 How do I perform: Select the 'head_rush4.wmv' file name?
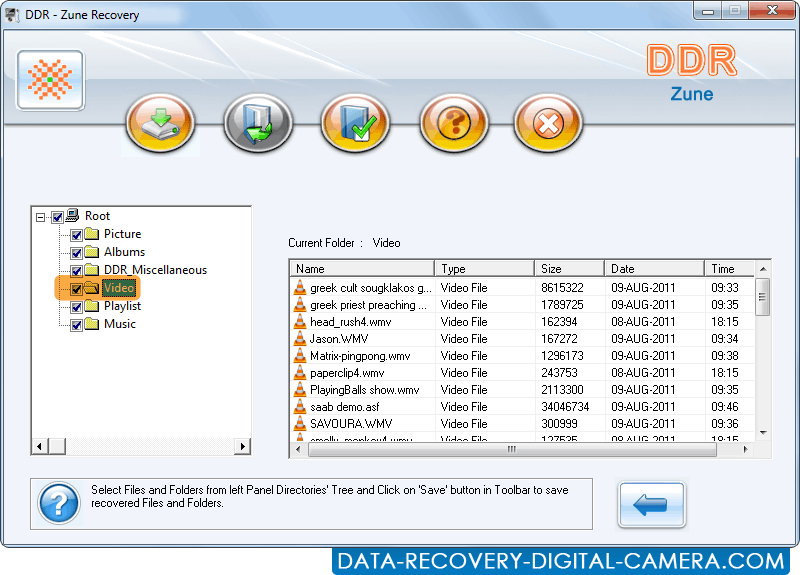(x=351, y=321)
